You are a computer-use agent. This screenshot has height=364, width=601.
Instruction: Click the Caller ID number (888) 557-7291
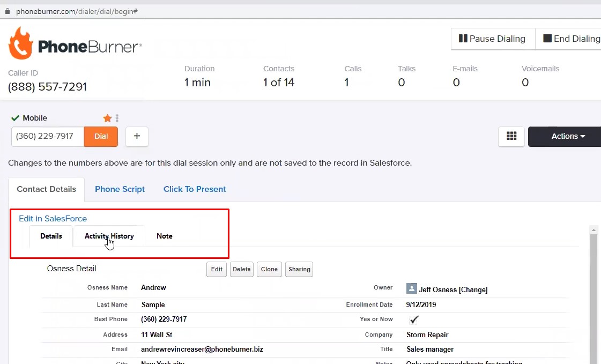[x=48, y=87]
